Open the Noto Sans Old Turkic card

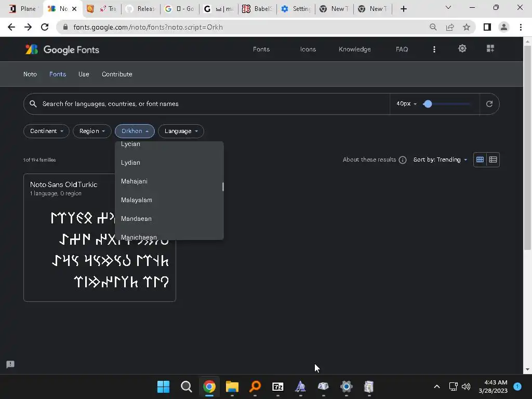pyautogui.click(x=100, y=237)
